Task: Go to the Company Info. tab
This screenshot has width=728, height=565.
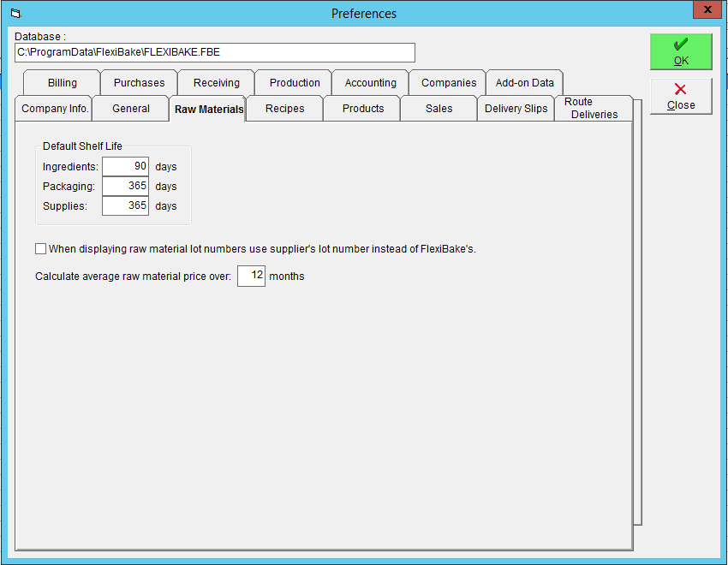Action: (54, 109)
